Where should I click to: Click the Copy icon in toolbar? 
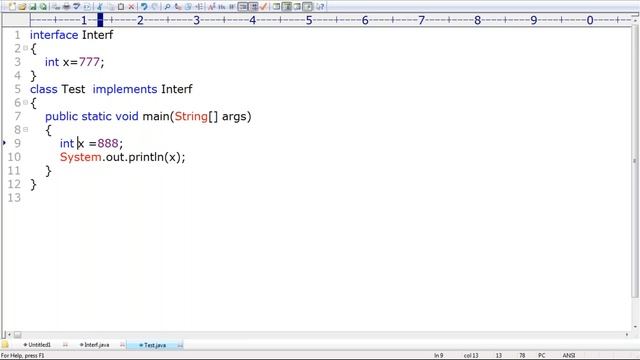point(110,7)
